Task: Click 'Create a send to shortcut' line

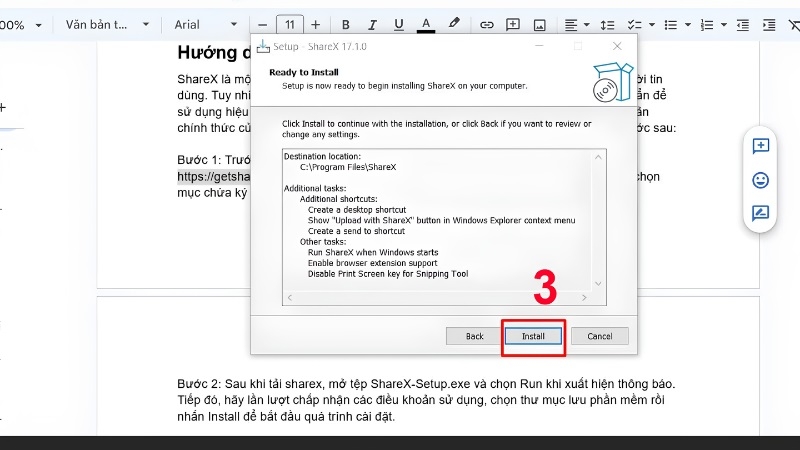Action: 356,231
